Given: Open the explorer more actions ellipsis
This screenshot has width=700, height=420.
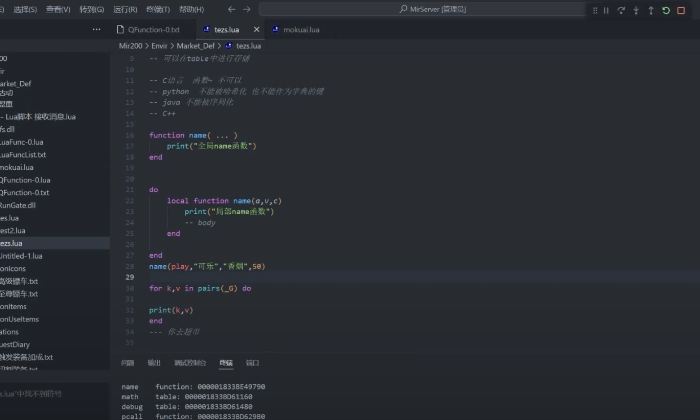Looking at the screenshot, I should click(x=96, y=29).
